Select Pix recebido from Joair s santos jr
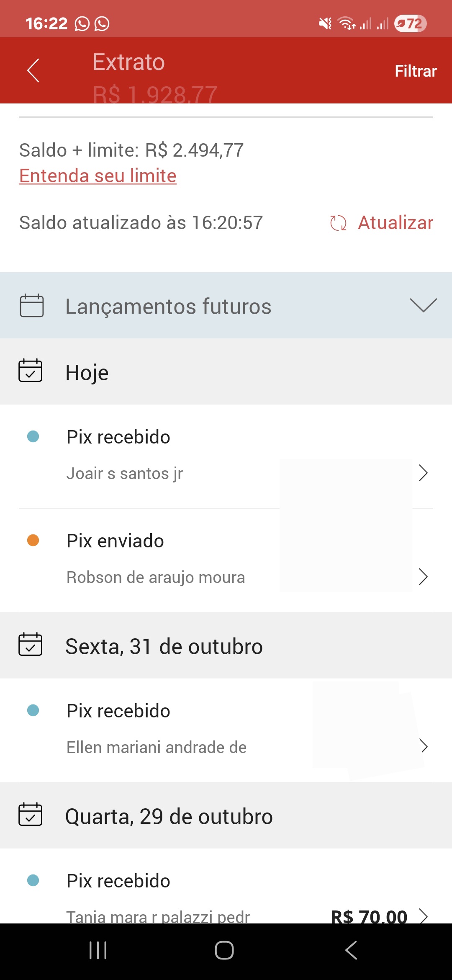 pyautogui.click(x=167, y=455)
